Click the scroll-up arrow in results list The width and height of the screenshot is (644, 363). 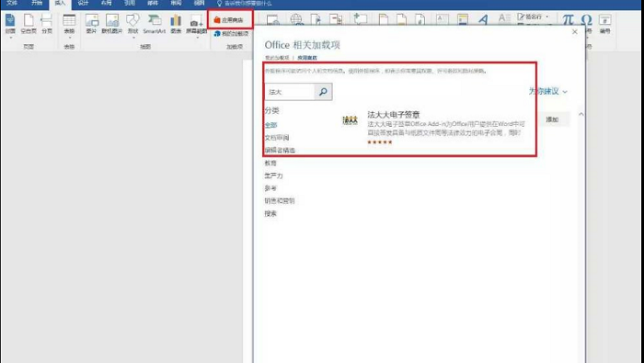tap(581, 115)
